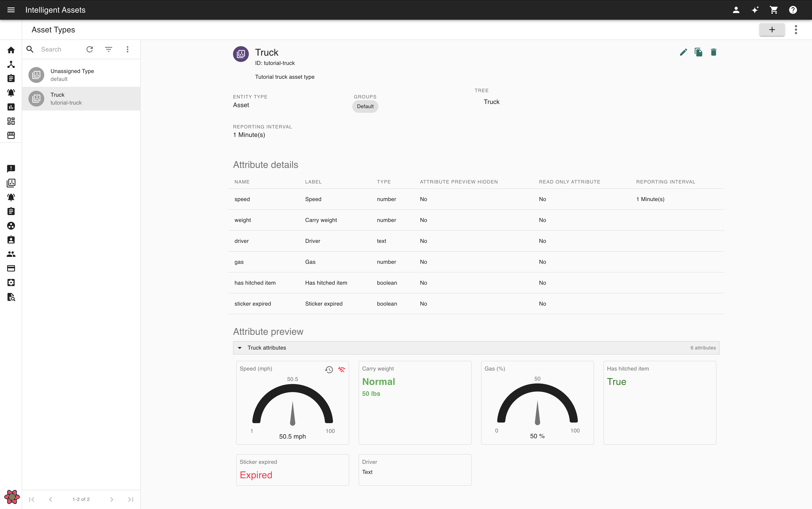Click the Speed history clock icon
Screen dimensions: 812x509
pyautogui.click(x=329, y=370)
